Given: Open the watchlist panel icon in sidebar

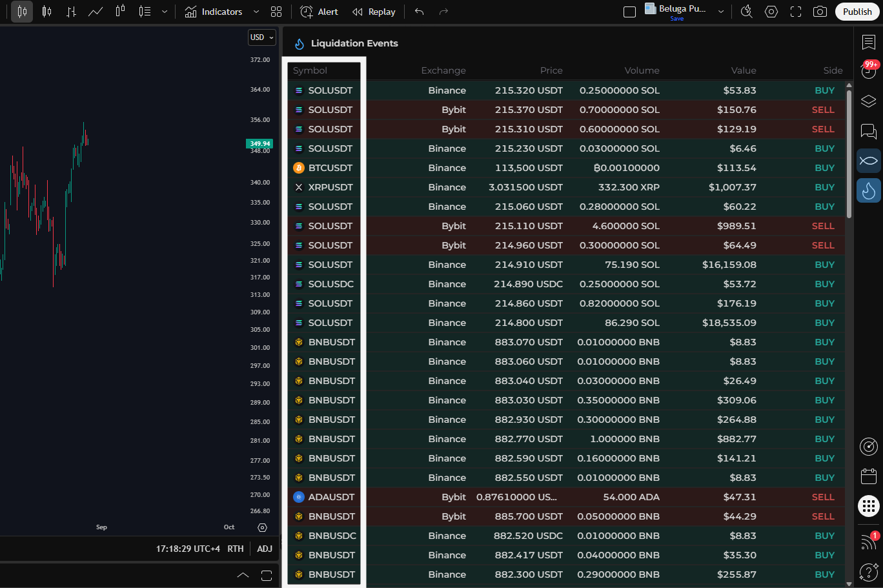Looking at the screenshot, I should click(869, 42).
